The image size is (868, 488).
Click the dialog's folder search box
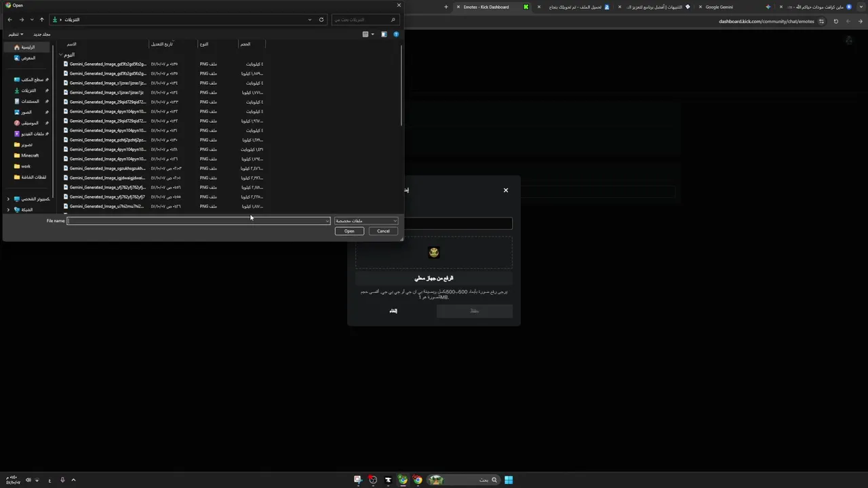click(x=364, y=20)
